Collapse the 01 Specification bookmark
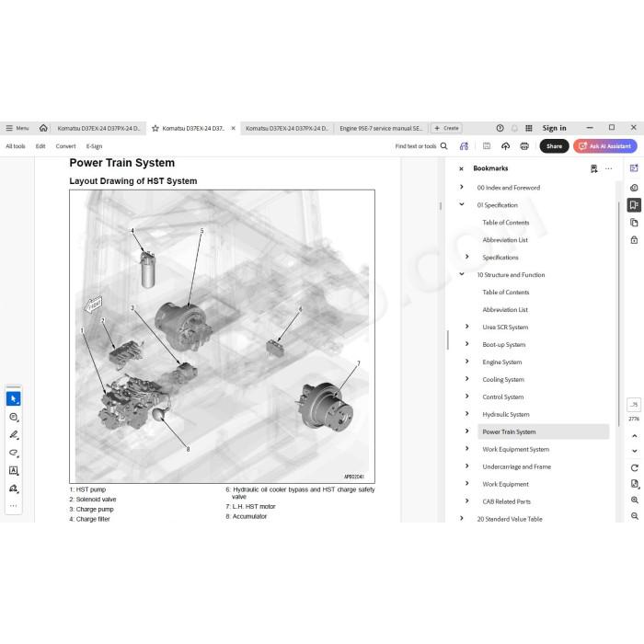This screenshot has height=644, width=644. [x=462, y=204]
